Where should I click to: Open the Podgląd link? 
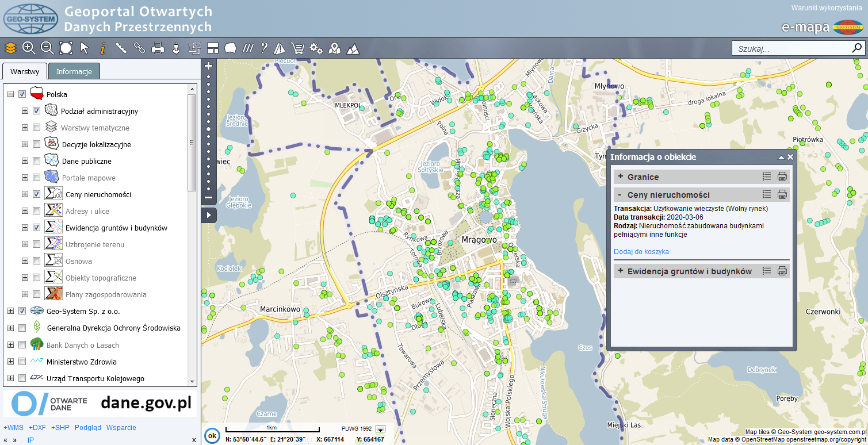tap(88, 428)
